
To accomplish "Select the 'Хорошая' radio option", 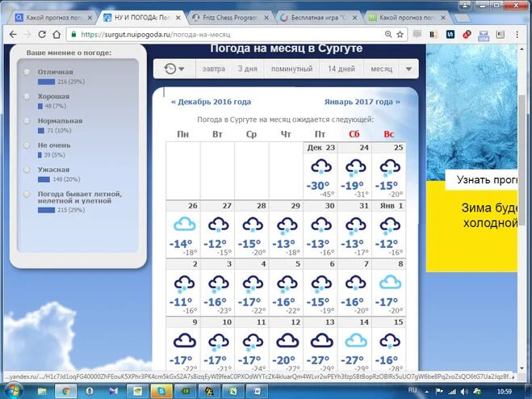I will point(27,96).
